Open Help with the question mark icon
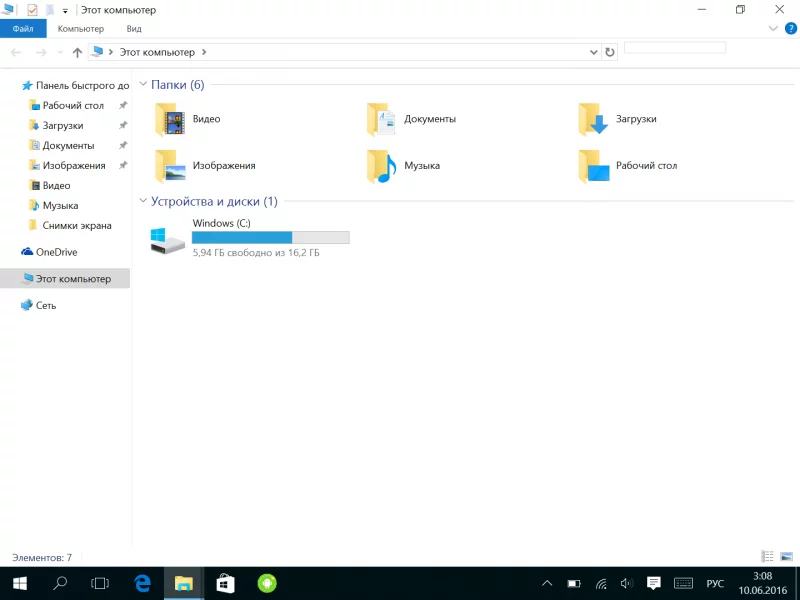The height and width of the screenshot is (600, 800). click(790, 29)
